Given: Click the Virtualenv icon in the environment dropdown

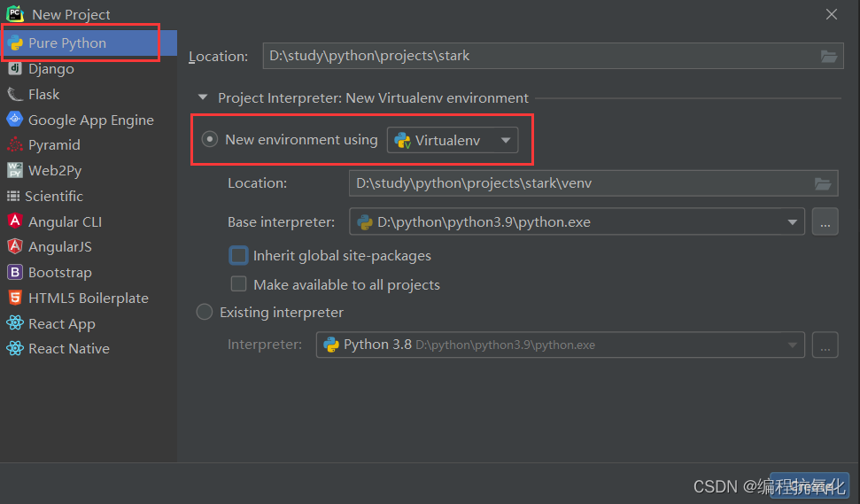Looking at the screenshot, I should tap(403, 141).
